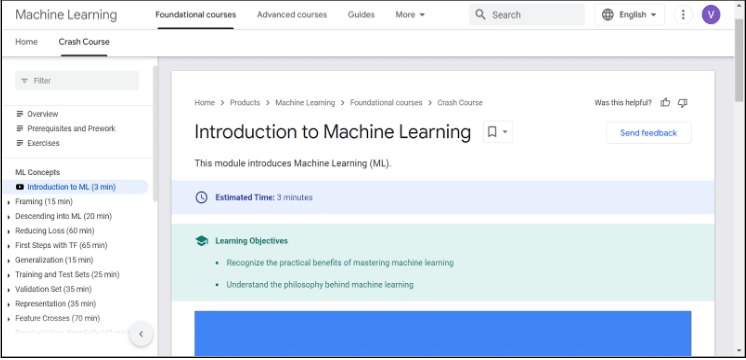Click the blue video thumbnail area
746x360 pixels.
click(x=442, y=334)
